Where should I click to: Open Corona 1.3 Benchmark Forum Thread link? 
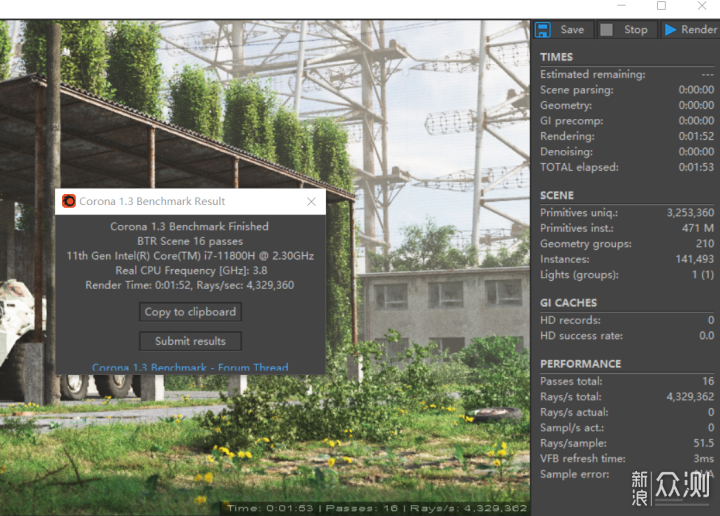(190, 367)
